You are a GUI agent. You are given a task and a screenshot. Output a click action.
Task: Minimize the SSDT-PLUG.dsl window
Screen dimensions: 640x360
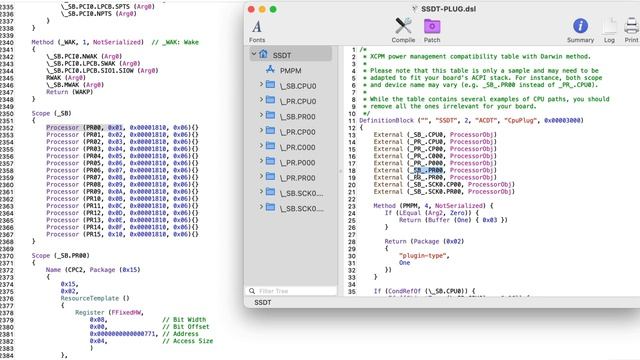pos(262,9)
